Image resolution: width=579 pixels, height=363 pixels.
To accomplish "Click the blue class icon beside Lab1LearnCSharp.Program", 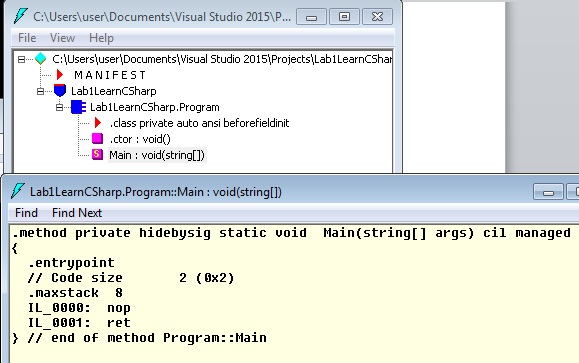I will [x=78, y=107].
